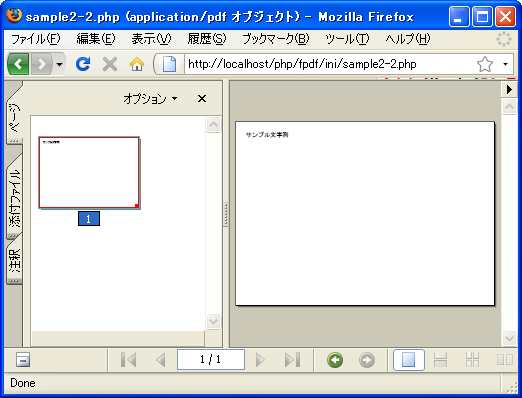Go to previous page icon
Image resolution: width=522 pixels, height=398 pixels.
161,360
